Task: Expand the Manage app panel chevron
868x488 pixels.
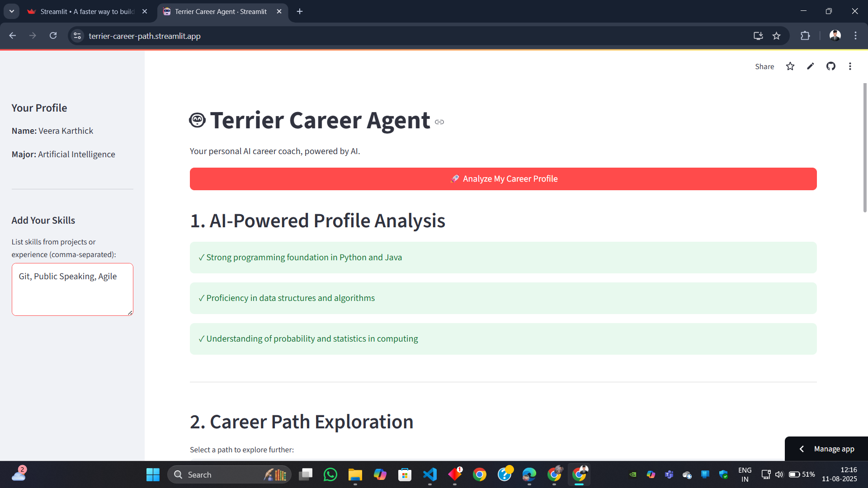Action: 802,449
